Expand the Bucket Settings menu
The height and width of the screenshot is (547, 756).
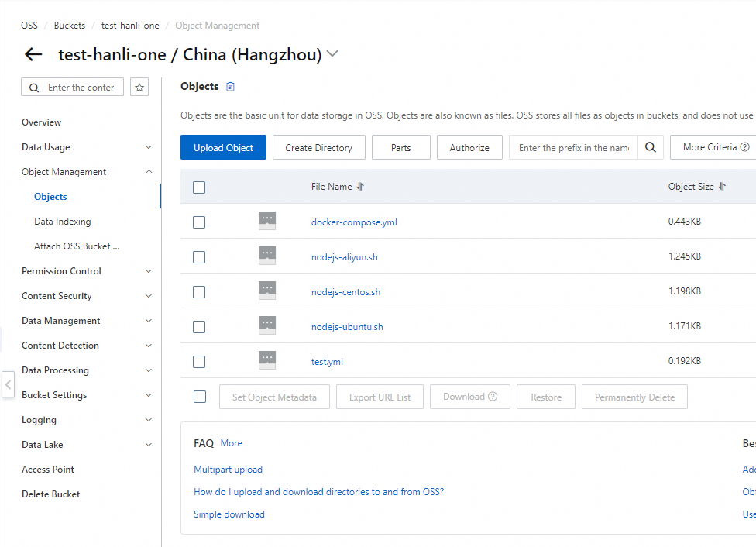click(x=149, y=395)
